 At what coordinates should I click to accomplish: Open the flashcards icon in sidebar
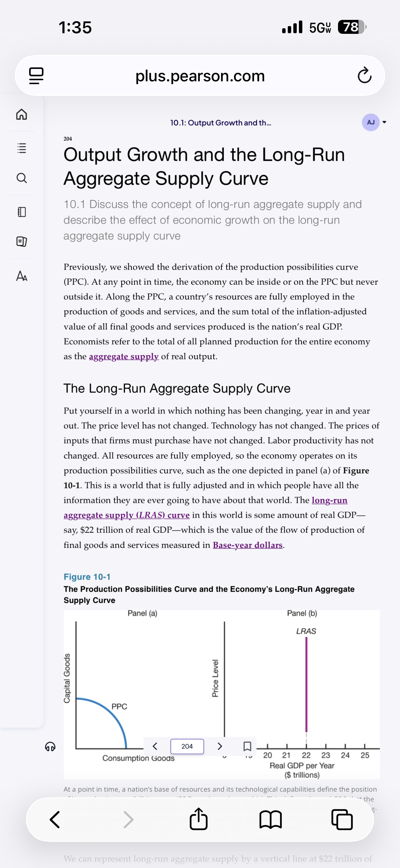21,242
